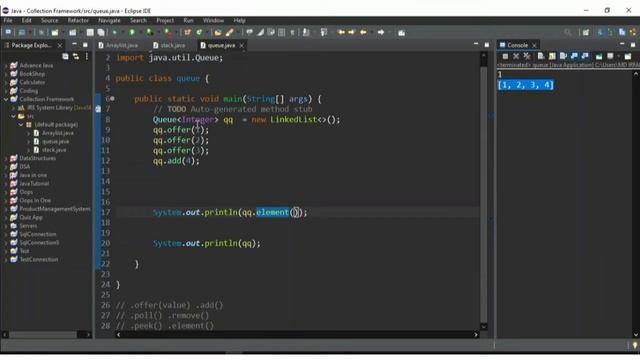Open the Refactor menu
The width and height of the screenshot is (640, 360).
click(x=78, y=20)
